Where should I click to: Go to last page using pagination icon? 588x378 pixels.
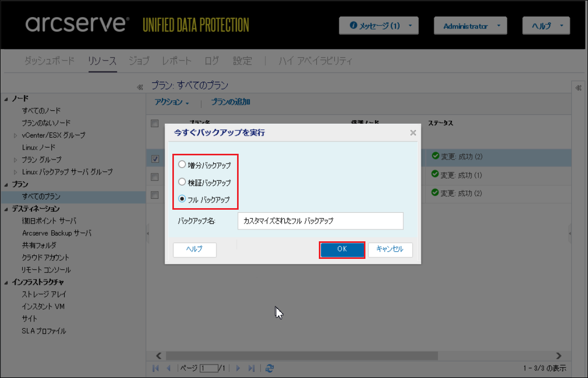(x=252, y=368)
